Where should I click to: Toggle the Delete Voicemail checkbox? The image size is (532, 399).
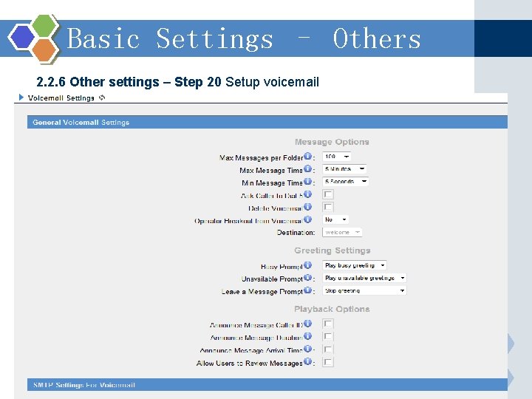coord(328,207)
